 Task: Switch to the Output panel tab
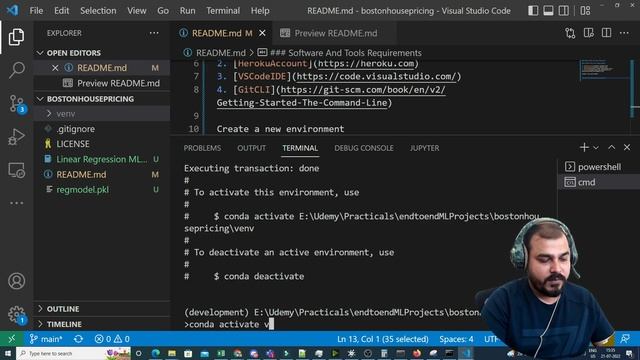(x=251, y=148)
